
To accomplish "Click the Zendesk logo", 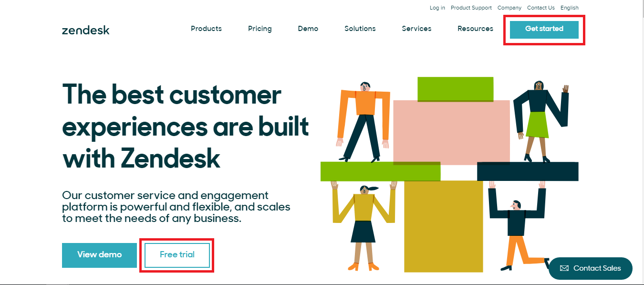I will point(86,30).
